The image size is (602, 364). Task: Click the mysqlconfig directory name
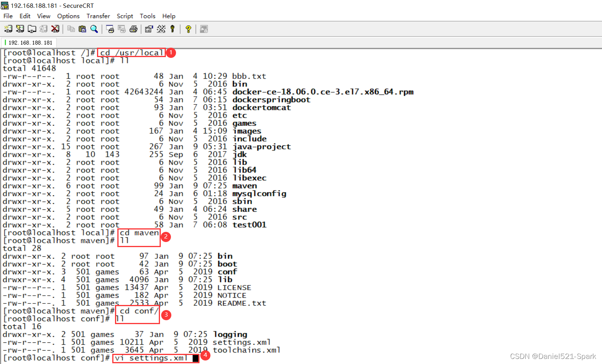tap(259, 194)
